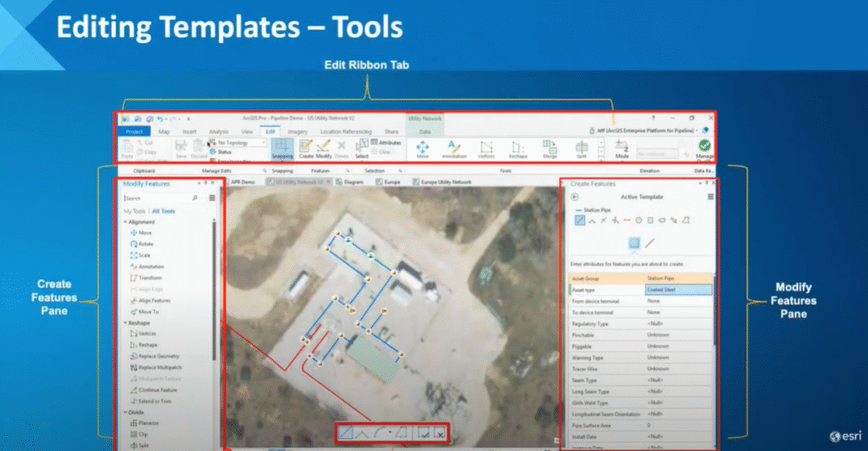
Task: Select Align Features in Modify Features pane
Action: [x=150, y=300]
